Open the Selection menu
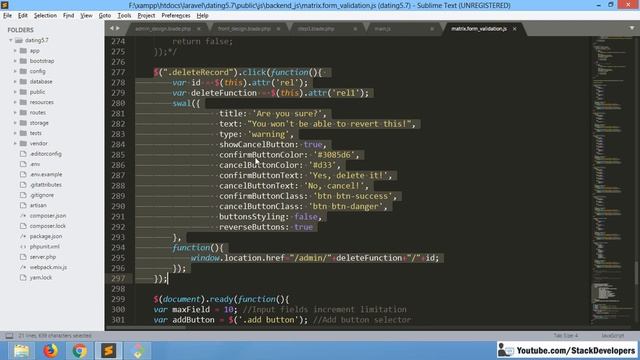This screenshot has height=360, width=640. (45, 16)
